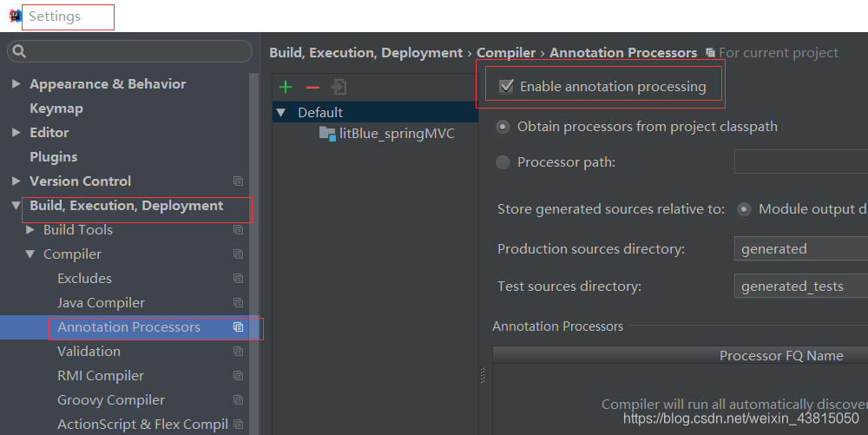Viewport: 868px width, 435px height.
Task: Click the Appearance & Behavior label
Action: [x=108, y=84]
